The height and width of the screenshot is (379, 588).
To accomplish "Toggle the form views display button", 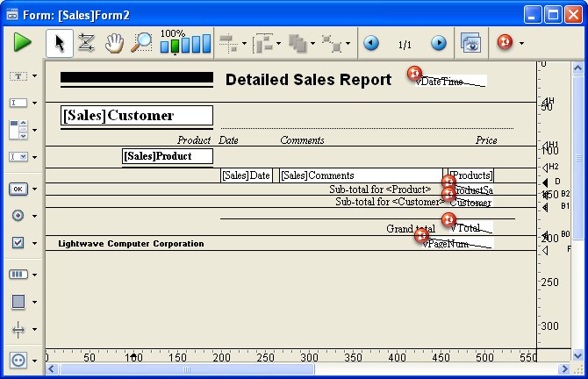I will coord(471,43).
